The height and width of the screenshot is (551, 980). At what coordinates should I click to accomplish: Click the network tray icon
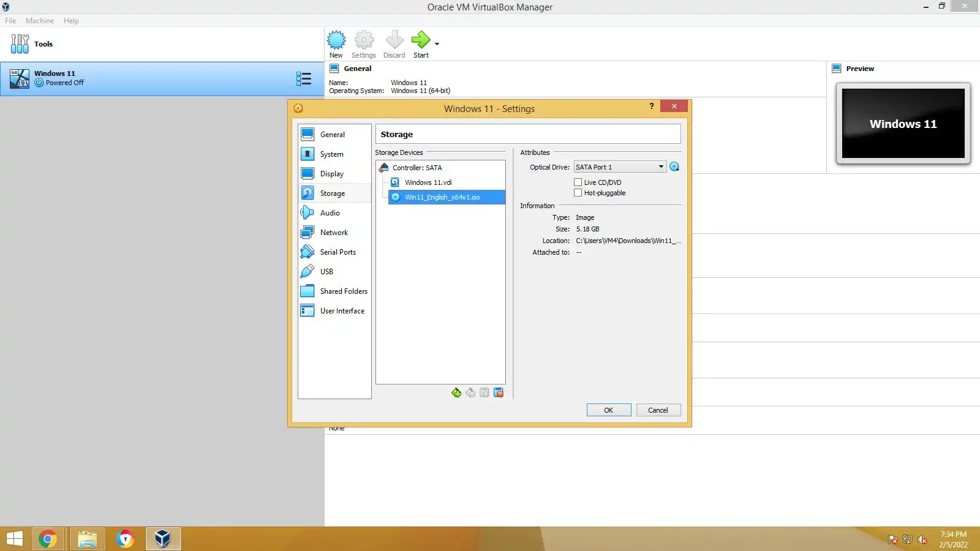point(908,539)
